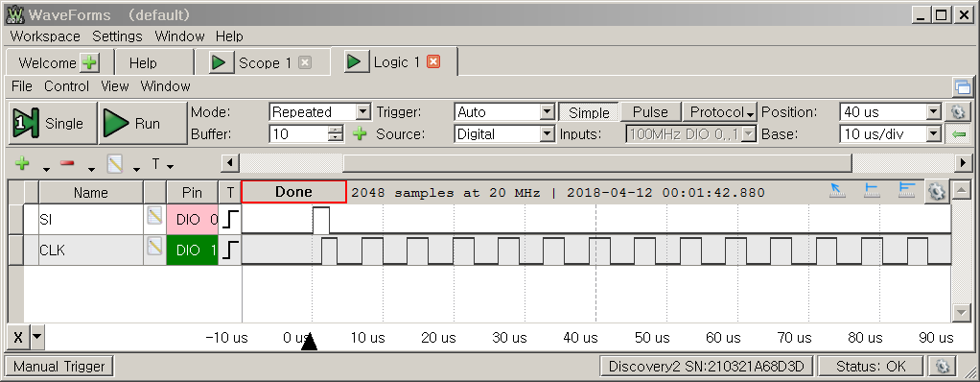Image resolution: width=980 pixels, height=382 pixels.
Task: Click the status bar gear icon
Action: click(x=943, y=367)
